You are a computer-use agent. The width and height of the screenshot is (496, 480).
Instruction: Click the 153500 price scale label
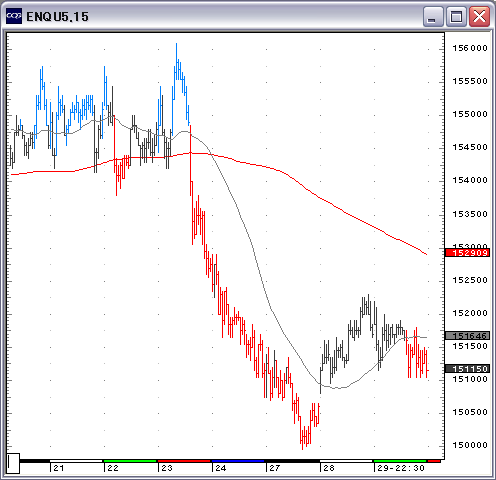[x=470, y=214]
